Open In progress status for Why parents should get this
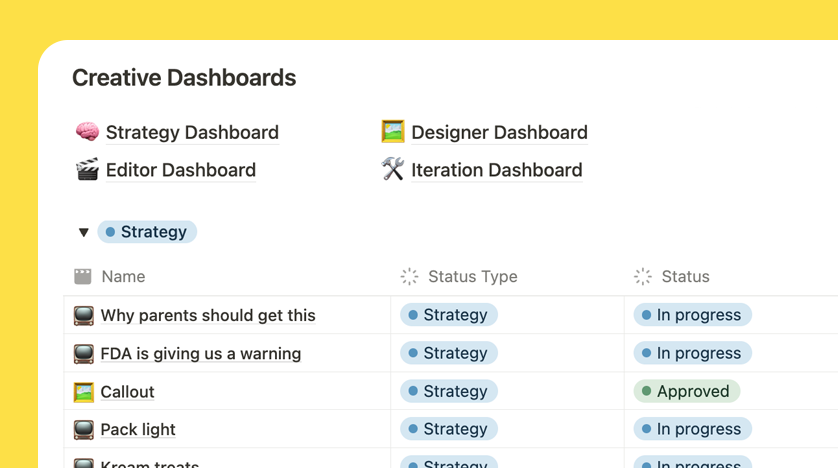Viewport: 838px width, 468px height. click(x=693, y=315)
